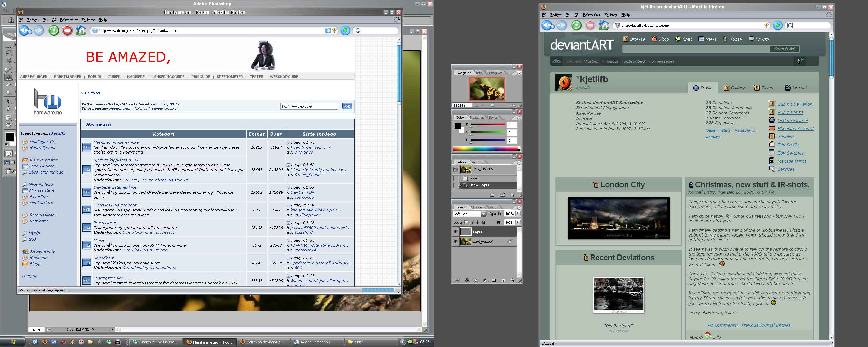Click the OK search button on Hardware.no

click(347, 106)
